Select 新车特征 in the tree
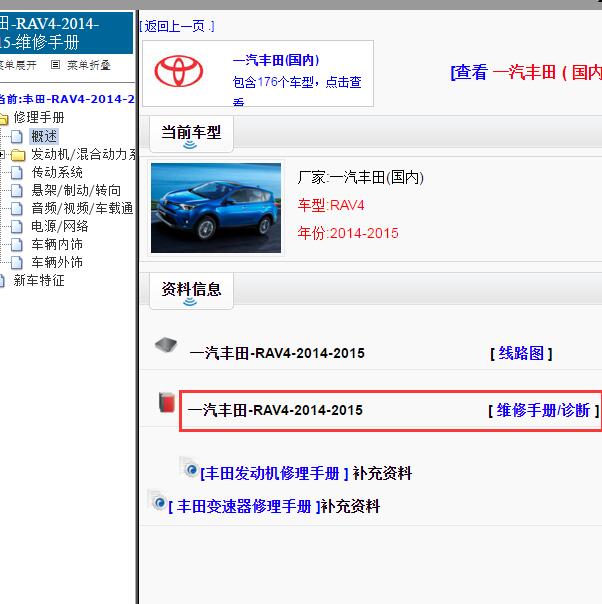This screenshot has width=602, height=604. pyautogui.click(x=39, y=280)
